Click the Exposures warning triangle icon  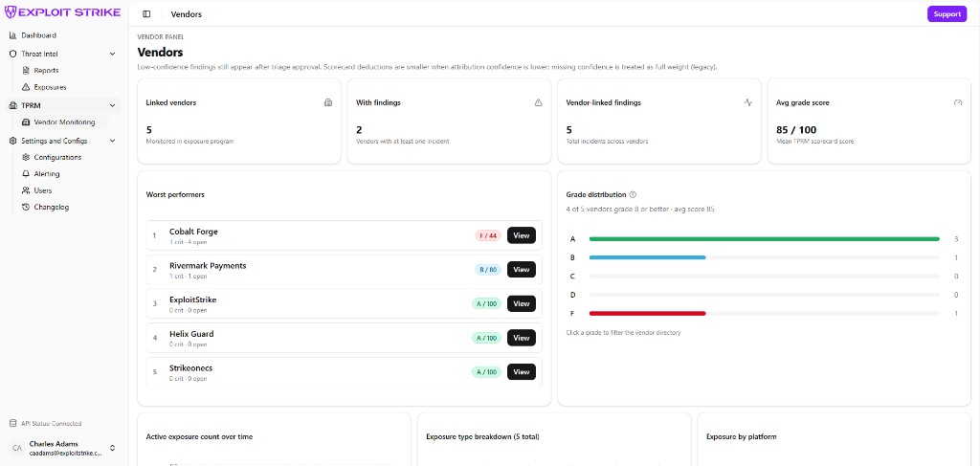pyautogui.click(x=26, y=87)
